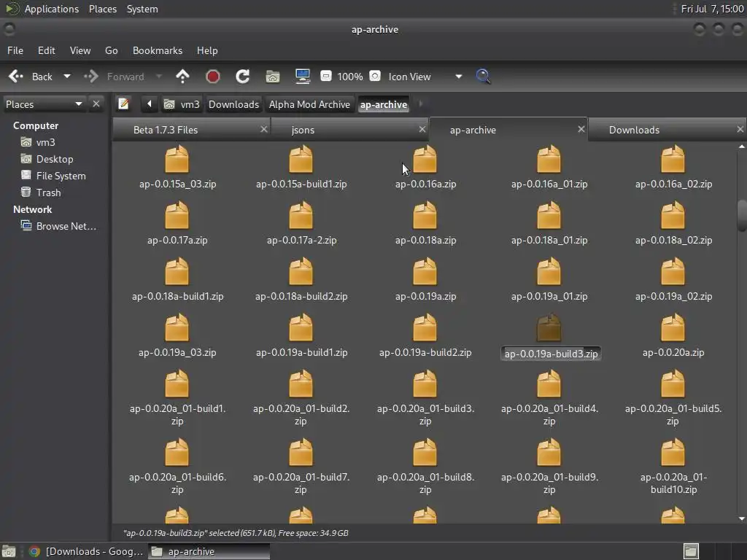This screenshot has width=747, height=560.
Task: Open the File menu
Action: click(x=15, y=50)
